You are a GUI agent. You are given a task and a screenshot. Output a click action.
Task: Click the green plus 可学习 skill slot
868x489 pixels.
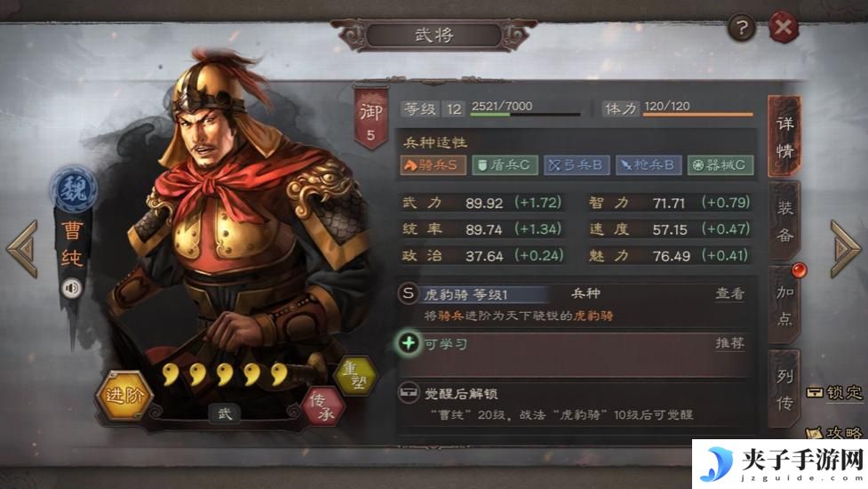pyautogui.click(x=409, y=343)
